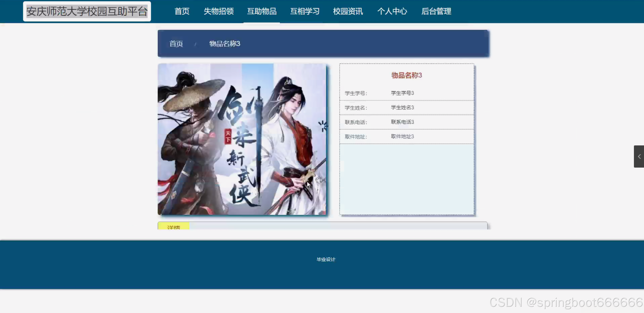
Task: Go to 失物招领 in the navigation
Action: 218,11
